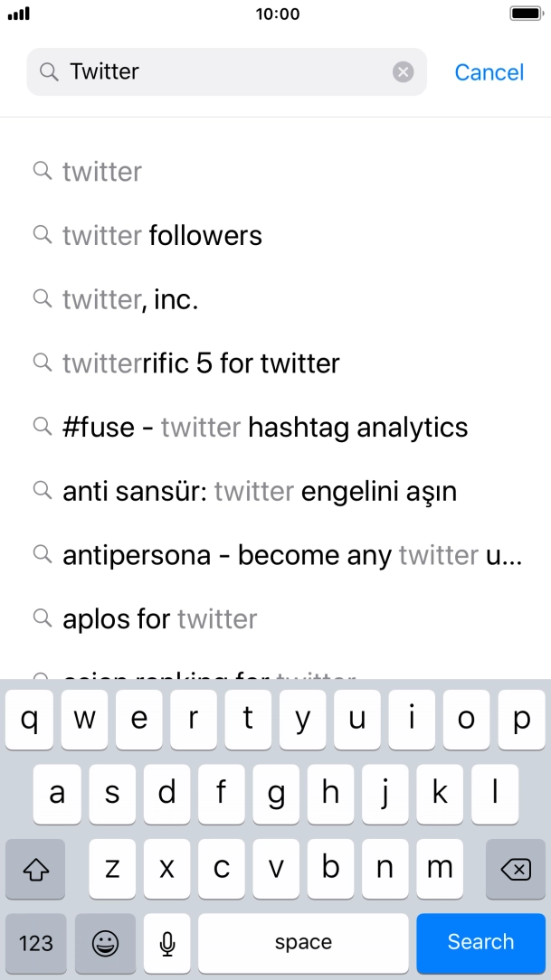The height and width of the screenshot is (980, 551).
Task: Clear the search field with the X icon
Action: point(403,71)
